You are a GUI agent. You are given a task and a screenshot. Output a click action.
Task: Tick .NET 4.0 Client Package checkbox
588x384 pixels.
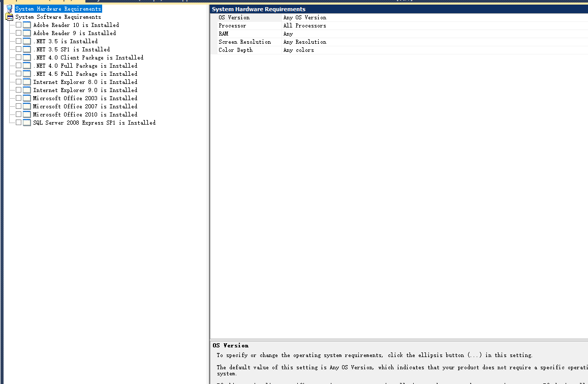tap(18, 57)
